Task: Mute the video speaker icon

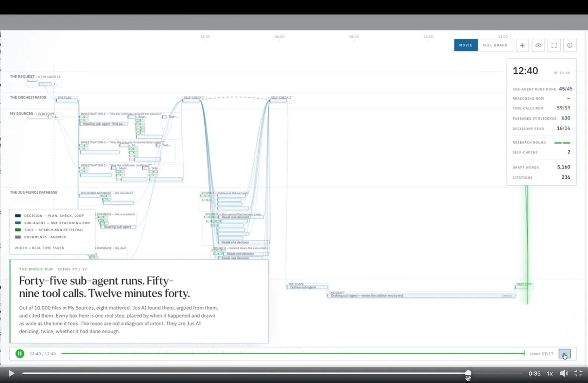Action: [564, 373]
